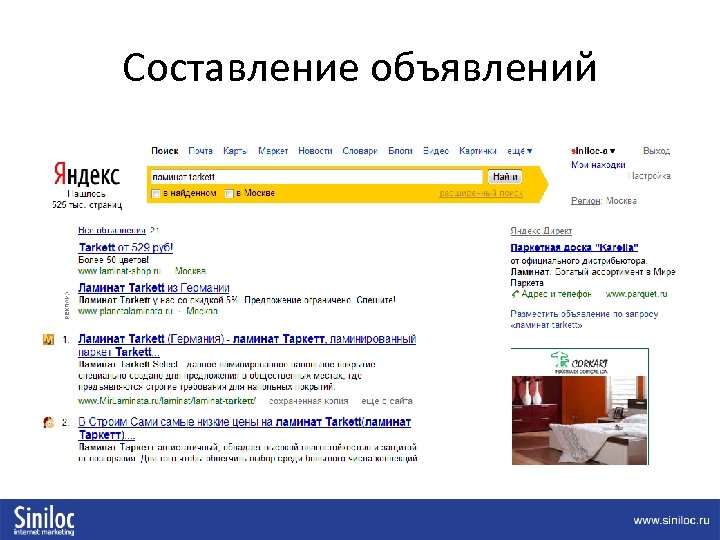Click www.MirLaminata.ru result URL
Image resolution: width=720 pixels, height=540 pixels.
pyautogui.click(x=167, y=401)
